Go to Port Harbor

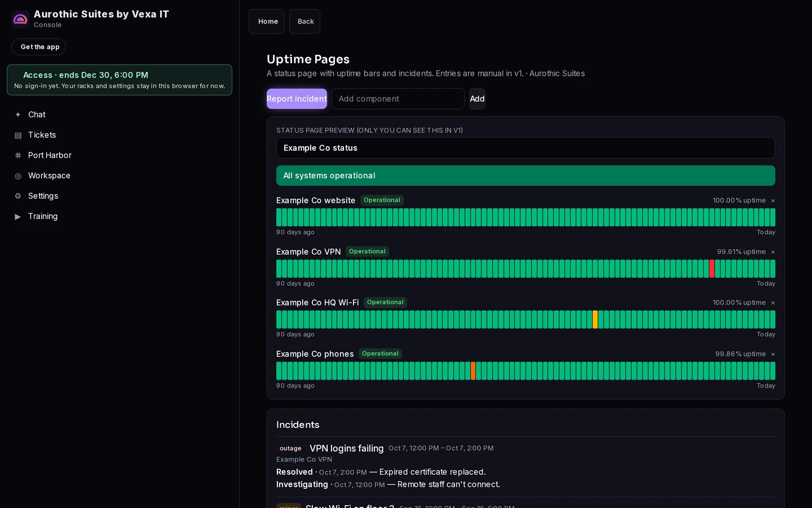coord(120,155)
